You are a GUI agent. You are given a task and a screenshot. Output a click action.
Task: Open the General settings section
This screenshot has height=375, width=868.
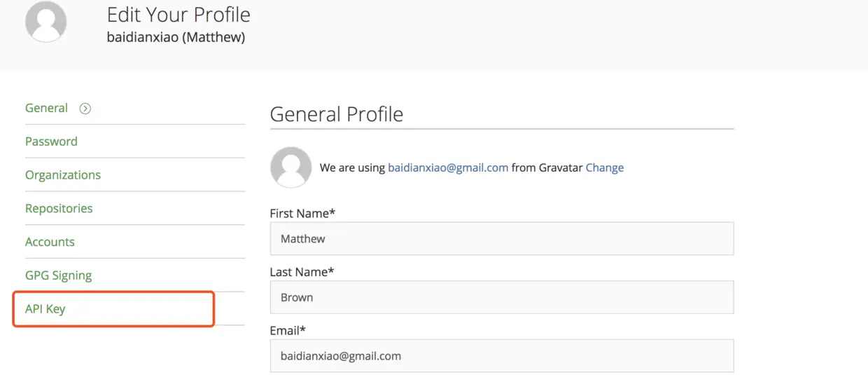pyautogui.click(x=47, y=108)
